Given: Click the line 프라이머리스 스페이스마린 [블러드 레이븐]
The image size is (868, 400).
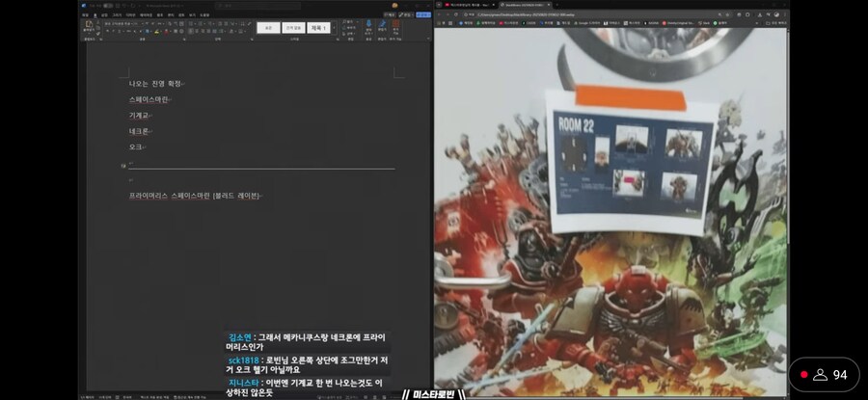Looking at the screenshot, I should [x=194, y=196].
